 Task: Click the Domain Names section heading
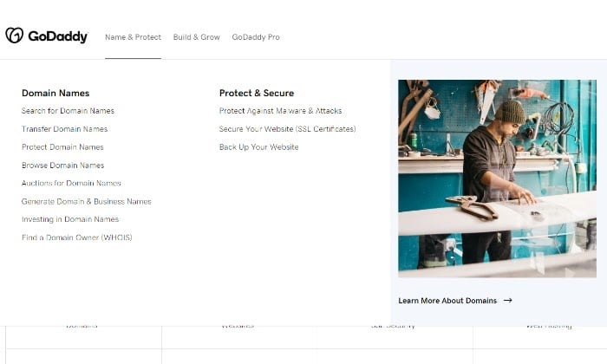[x=55, y=94]
